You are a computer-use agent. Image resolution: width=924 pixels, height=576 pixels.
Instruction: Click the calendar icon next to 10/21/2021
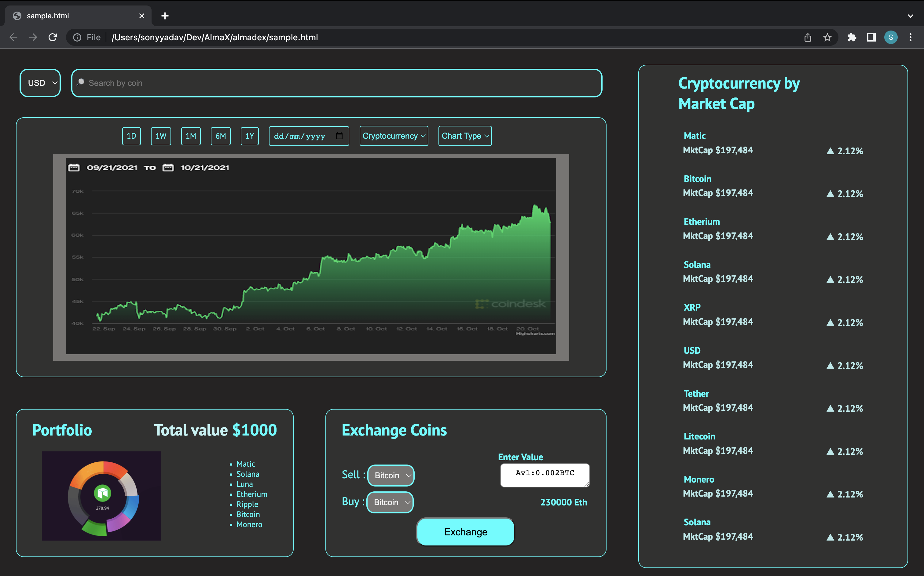click(x=169, y=167)
